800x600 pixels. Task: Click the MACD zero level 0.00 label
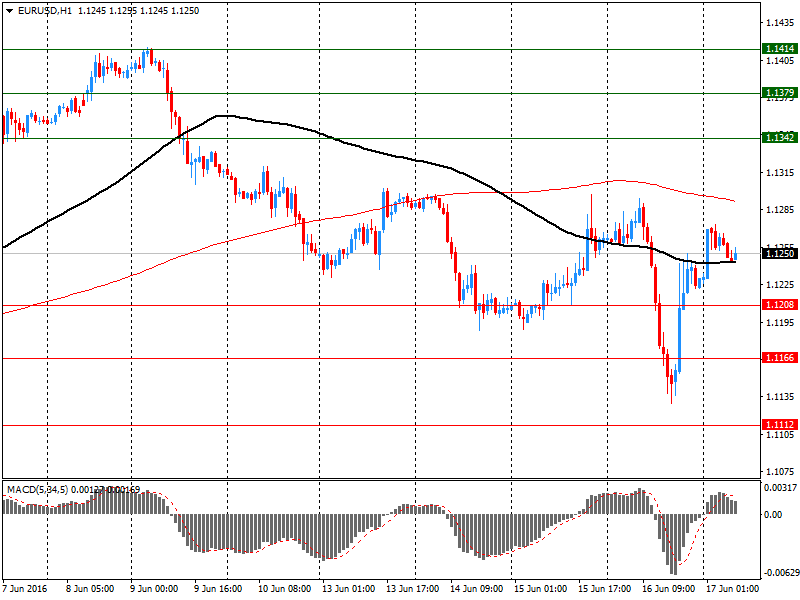click(773, 515)
